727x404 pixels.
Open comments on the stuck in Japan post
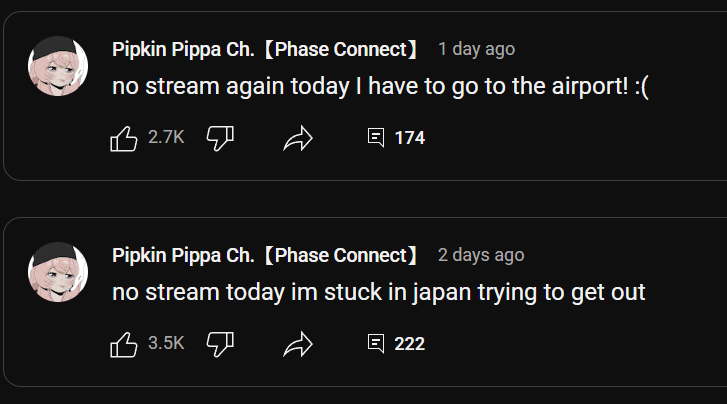click(376, 344)
